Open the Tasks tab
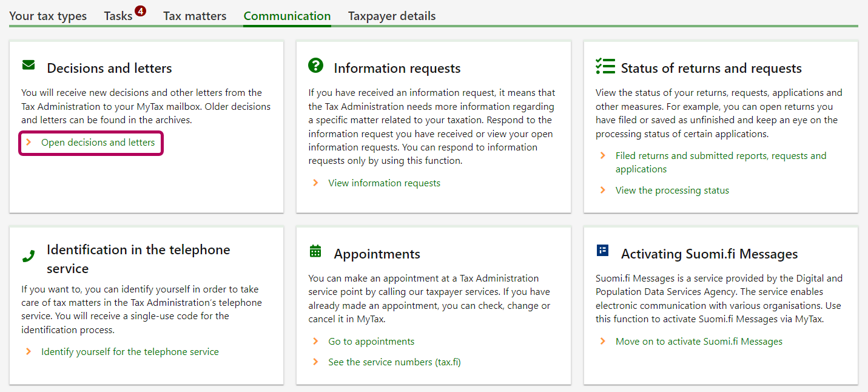The image size is (868, 392). [118, 16]
